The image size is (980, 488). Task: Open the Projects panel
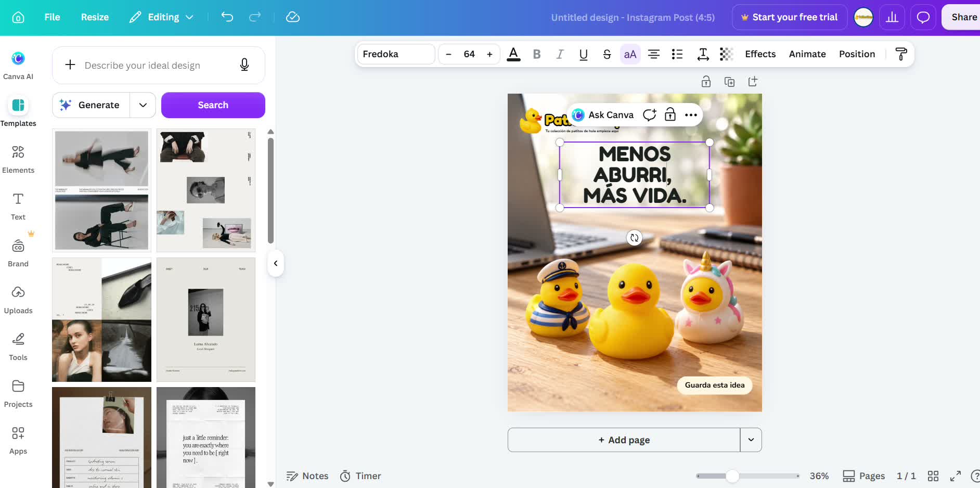point(18,393)
